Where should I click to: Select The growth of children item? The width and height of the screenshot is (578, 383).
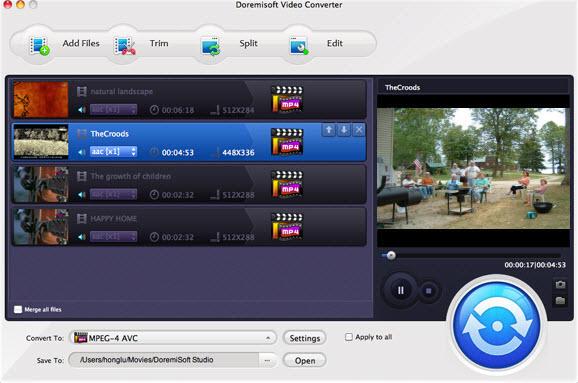(189, 184)
